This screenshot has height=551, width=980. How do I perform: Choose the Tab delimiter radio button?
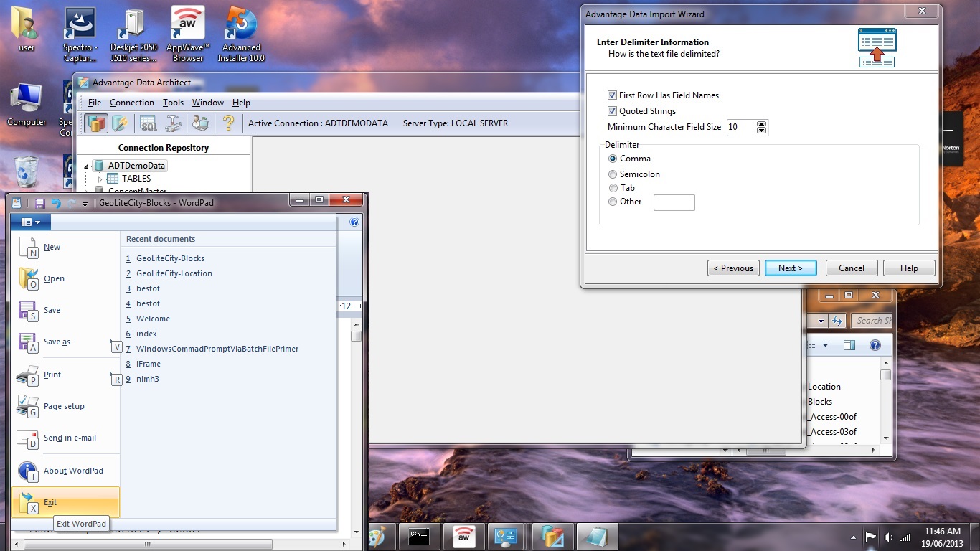(x=613, y=188)
